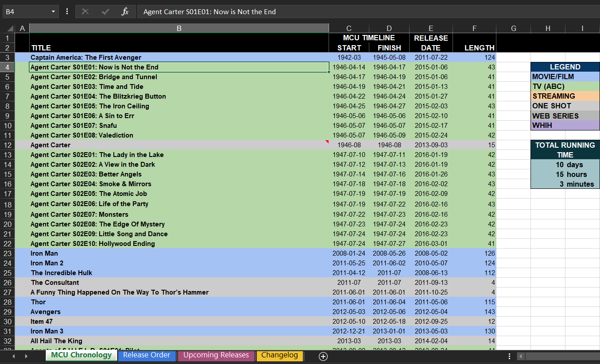Select the All Hail The King cell

(179, 341)
